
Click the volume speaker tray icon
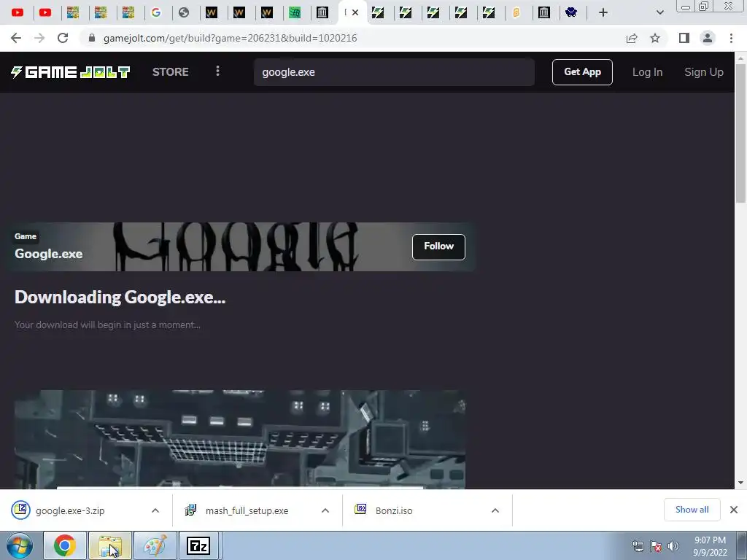click(673, 546)
